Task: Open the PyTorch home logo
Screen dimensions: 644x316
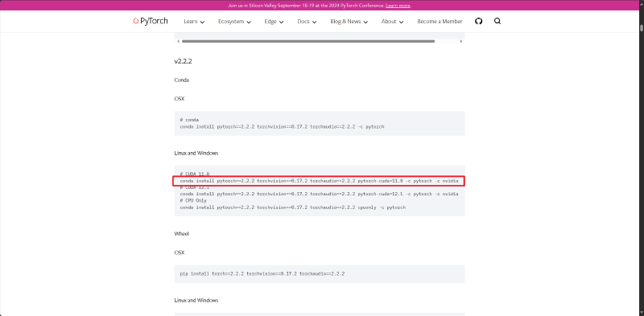Action: point(151,22)
